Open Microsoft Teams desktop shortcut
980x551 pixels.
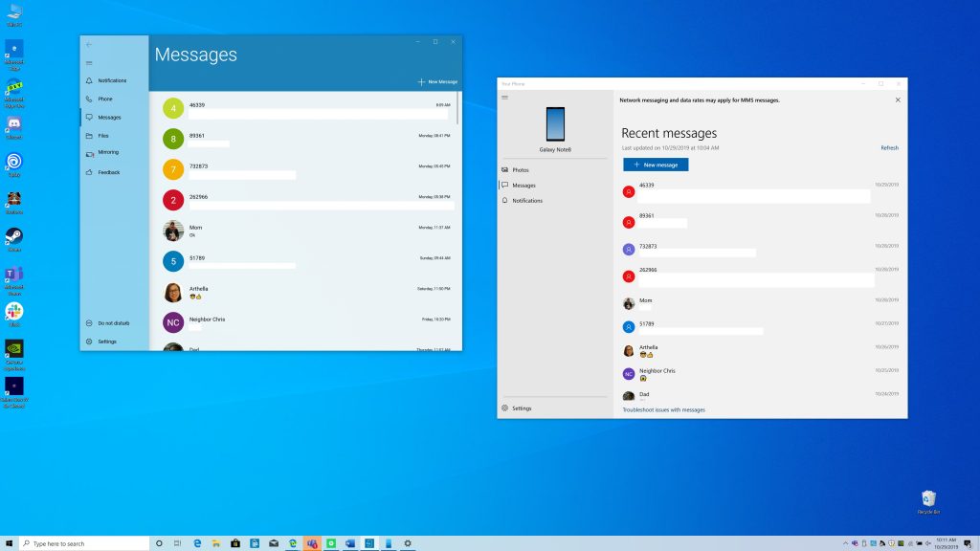click(13, 281)
